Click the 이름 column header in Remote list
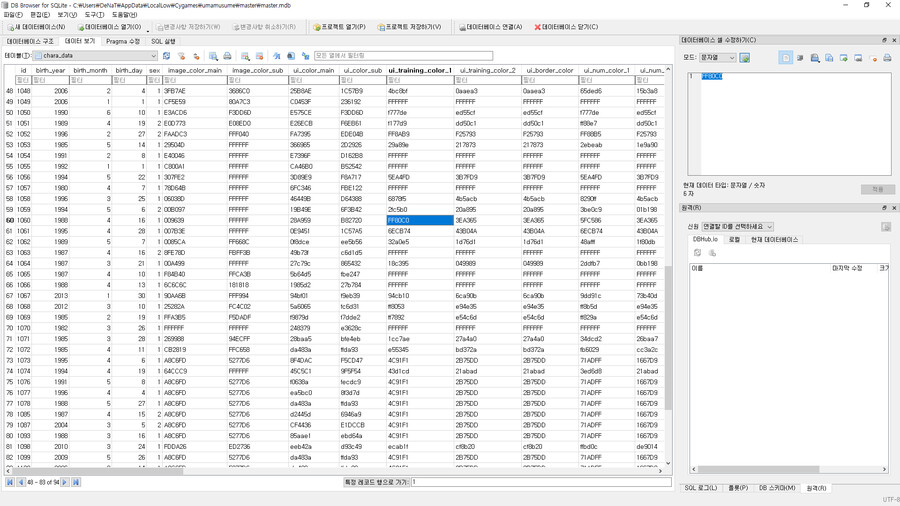The height and width of the screenshot is (506, 900). pos(759,268)
